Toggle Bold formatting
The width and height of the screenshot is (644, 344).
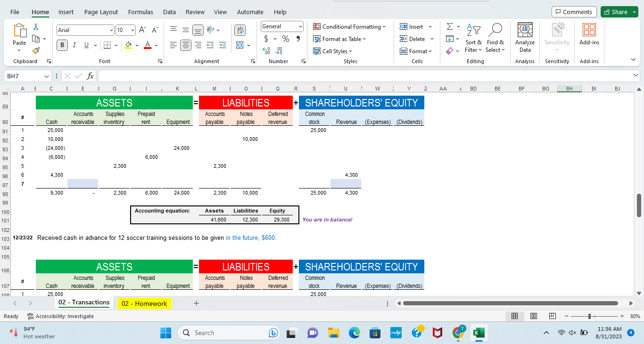[x=62, y=45]
